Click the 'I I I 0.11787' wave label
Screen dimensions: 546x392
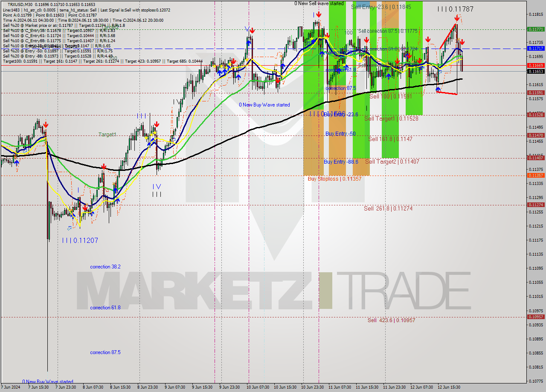[x=456, y=9]
